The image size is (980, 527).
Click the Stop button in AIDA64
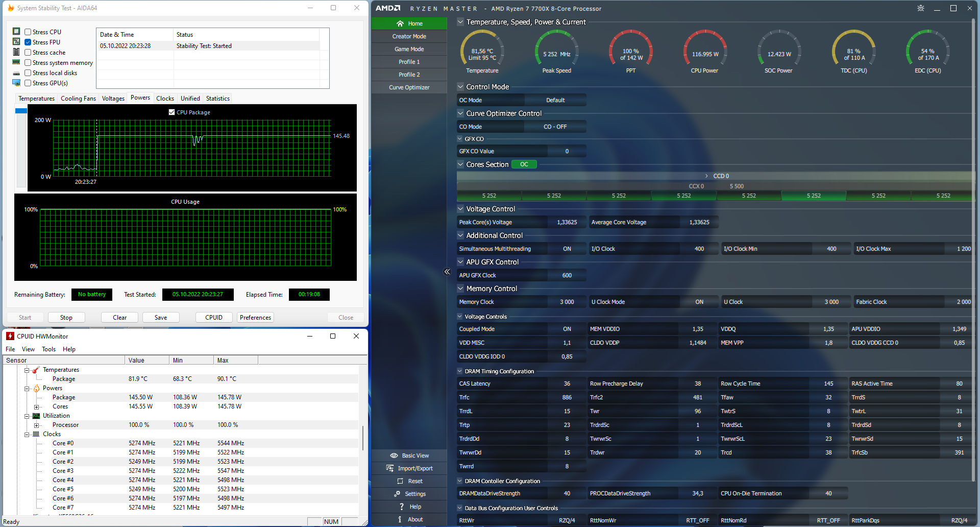click(x=66, y=318)
